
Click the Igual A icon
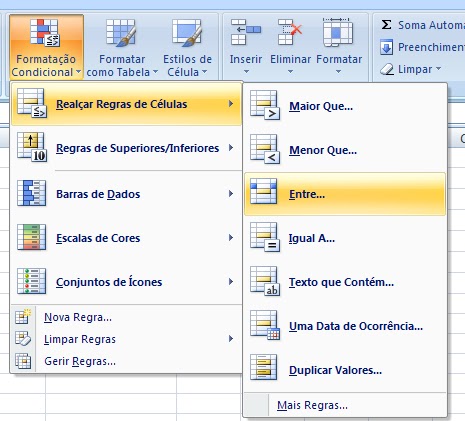[x=265, y=237]
